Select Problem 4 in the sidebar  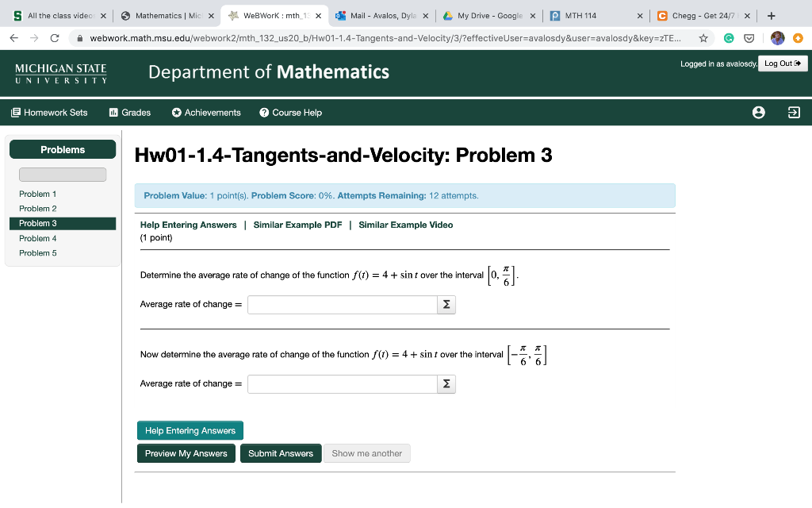pos(37,238)
